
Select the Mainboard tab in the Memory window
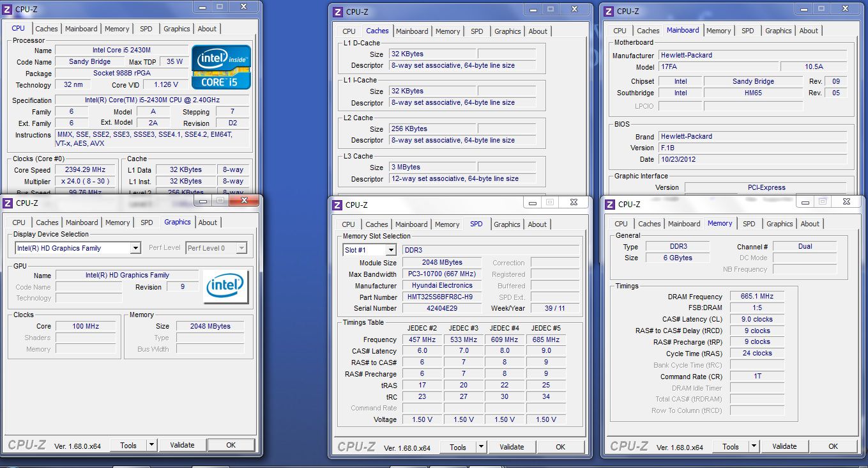684,224
